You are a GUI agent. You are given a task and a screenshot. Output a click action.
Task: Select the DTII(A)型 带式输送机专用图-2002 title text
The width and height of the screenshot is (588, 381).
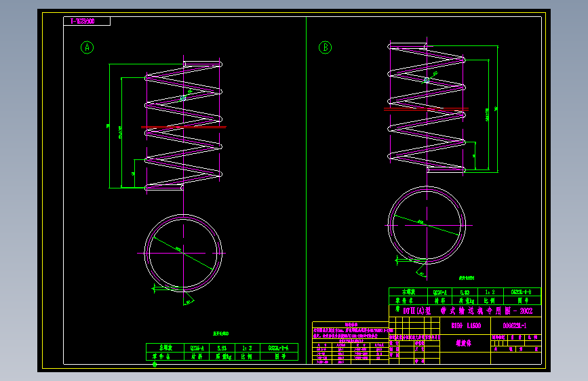pos(468,311)
